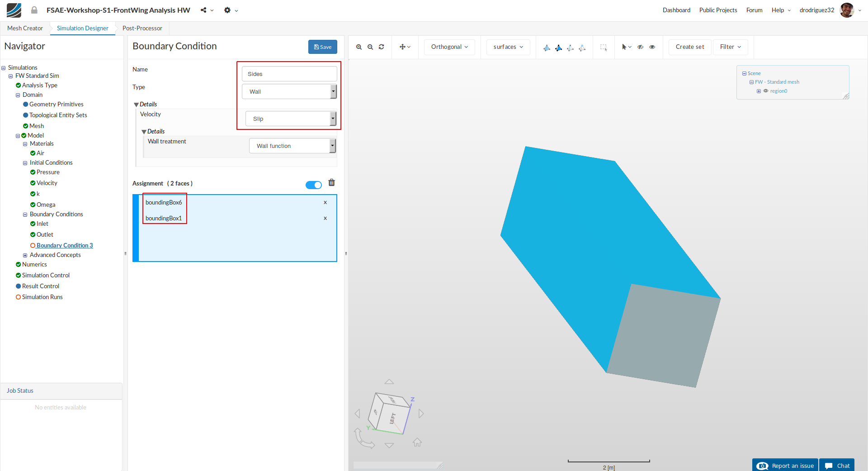Remove boundingBox6 from the assignment
This screenshot has height=471, width=868.
[x=325, y=202]
